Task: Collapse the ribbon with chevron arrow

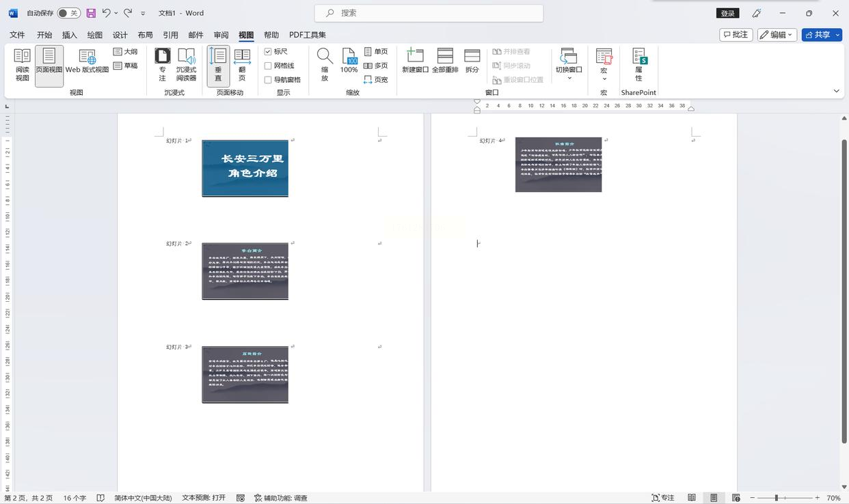Action: [x=837, y=91]
